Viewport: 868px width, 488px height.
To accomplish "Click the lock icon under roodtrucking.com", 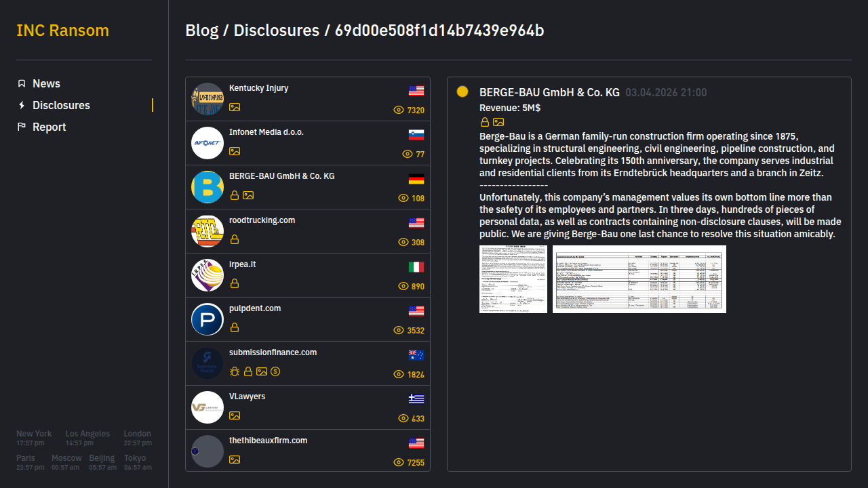I will coord(235,239).
